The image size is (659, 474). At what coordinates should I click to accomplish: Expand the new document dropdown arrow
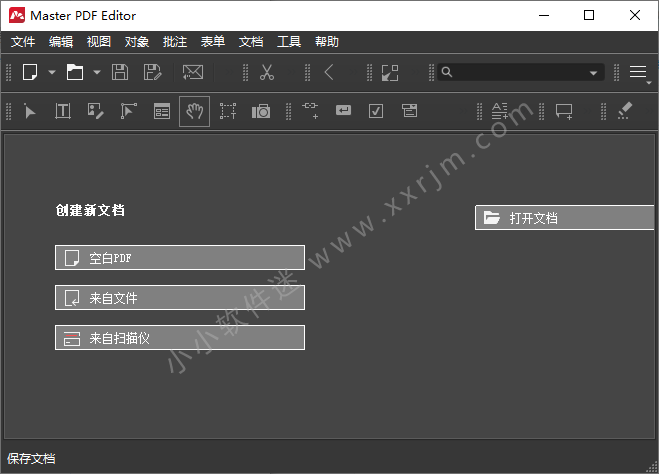52,72
